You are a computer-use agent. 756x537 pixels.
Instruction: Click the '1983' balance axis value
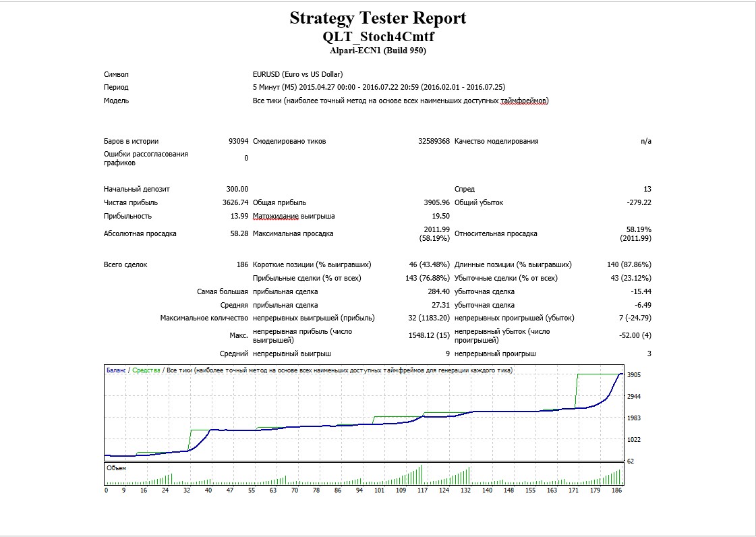click(x=633, y=418)
